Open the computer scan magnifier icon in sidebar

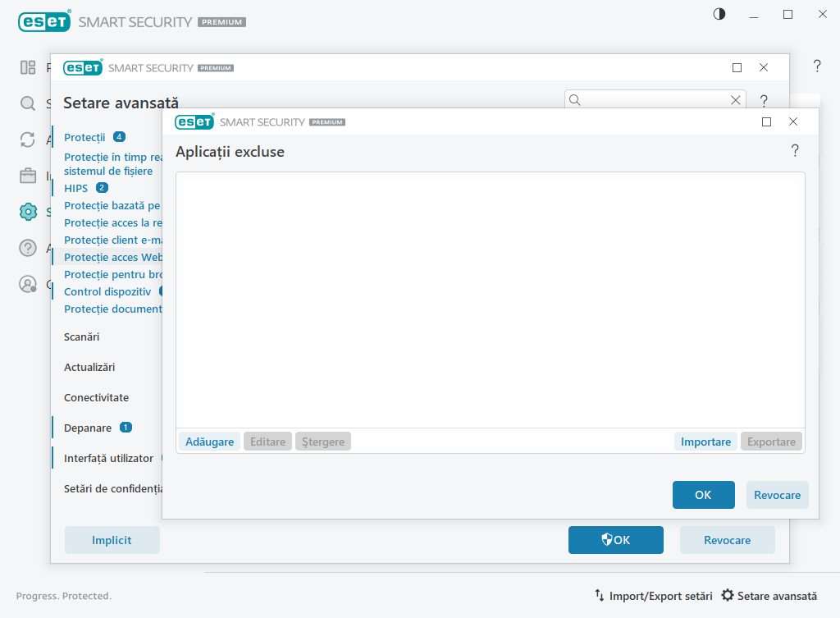28,103
